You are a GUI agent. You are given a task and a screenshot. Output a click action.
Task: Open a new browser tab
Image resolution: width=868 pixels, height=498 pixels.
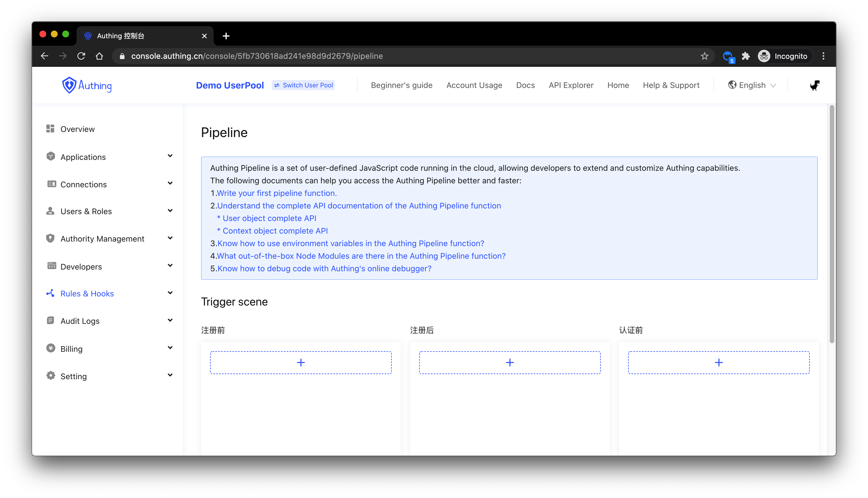226,36
